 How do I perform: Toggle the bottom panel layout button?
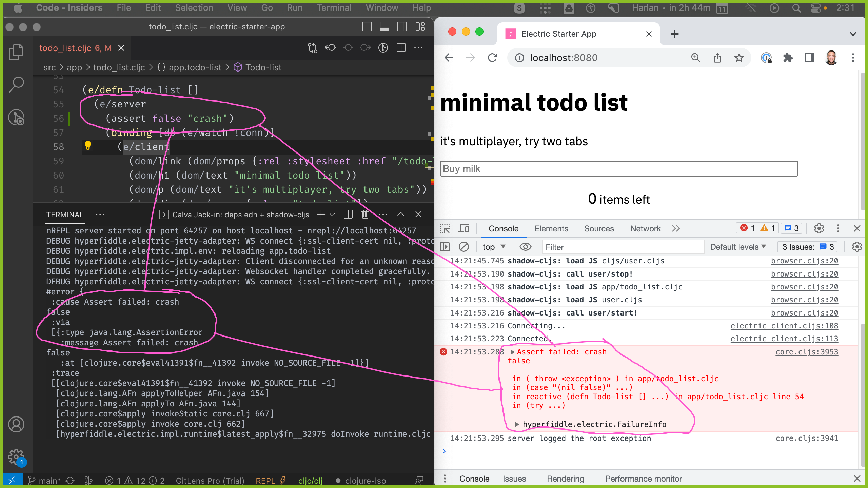(384, 26)
